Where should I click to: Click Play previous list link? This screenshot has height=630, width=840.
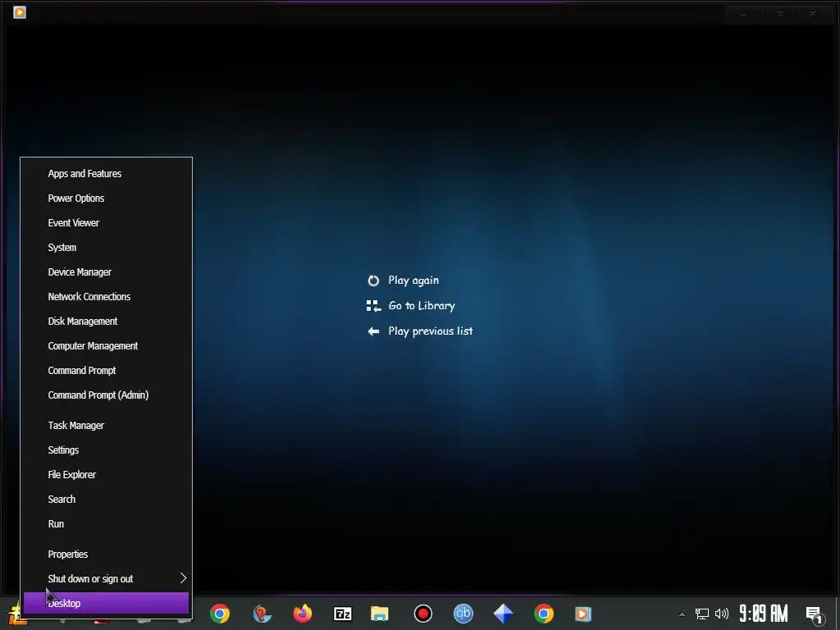pos(430,331)
